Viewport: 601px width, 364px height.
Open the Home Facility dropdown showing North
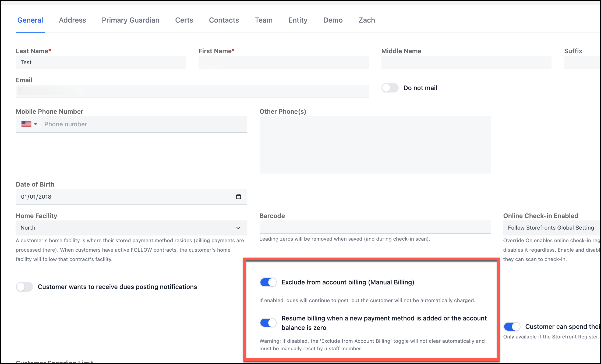131,228
